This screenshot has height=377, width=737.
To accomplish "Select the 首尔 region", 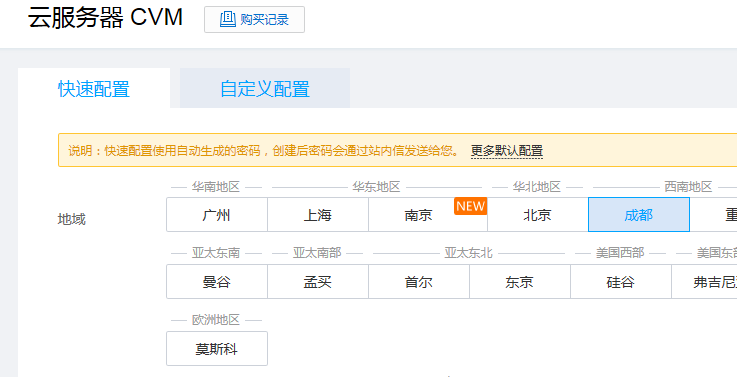I will click(x=419, y=282).
